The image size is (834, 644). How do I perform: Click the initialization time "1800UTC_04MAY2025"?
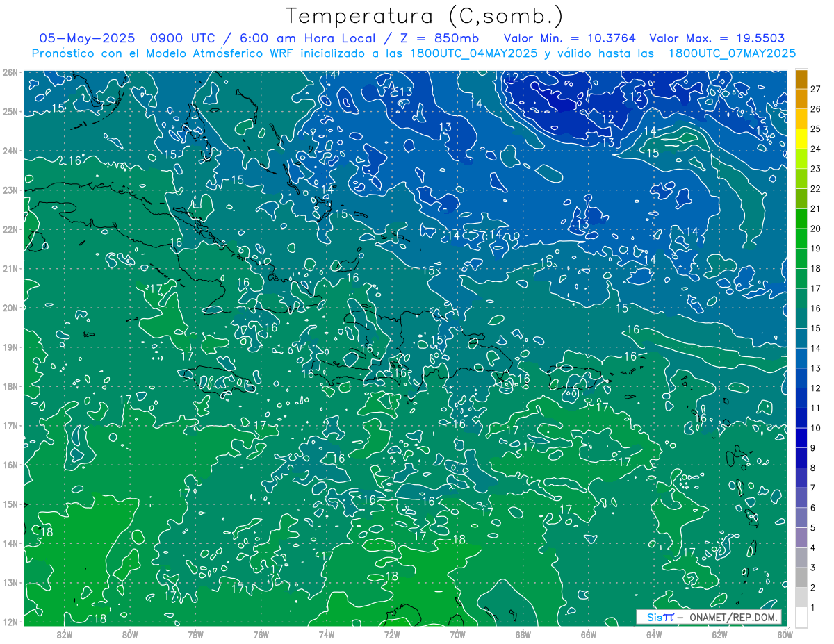point(473,53)
